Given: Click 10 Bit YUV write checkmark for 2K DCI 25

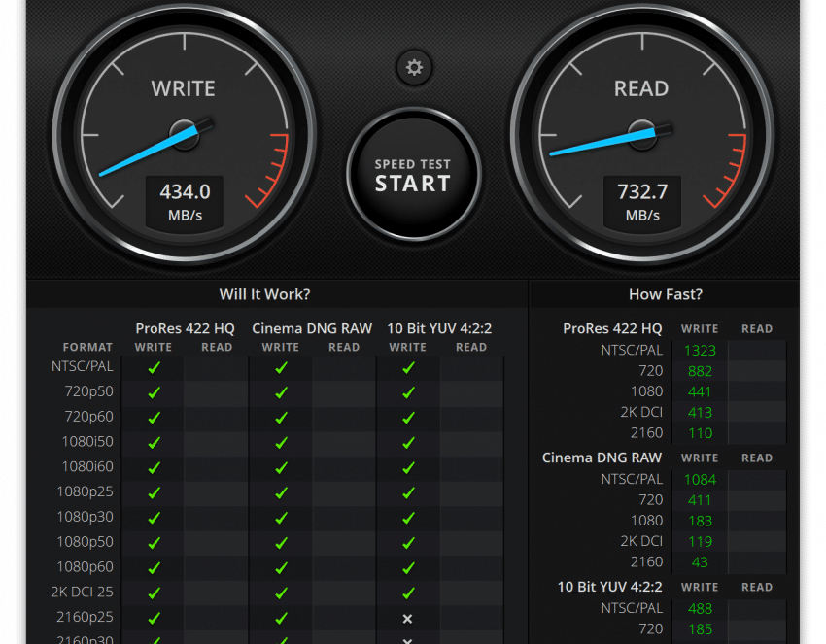Looking at the screenshot, I should pos(408,593).
